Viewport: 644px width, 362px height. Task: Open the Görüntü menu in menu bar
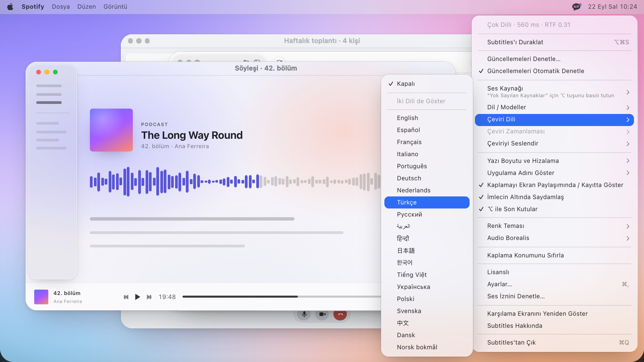point(115,7)
